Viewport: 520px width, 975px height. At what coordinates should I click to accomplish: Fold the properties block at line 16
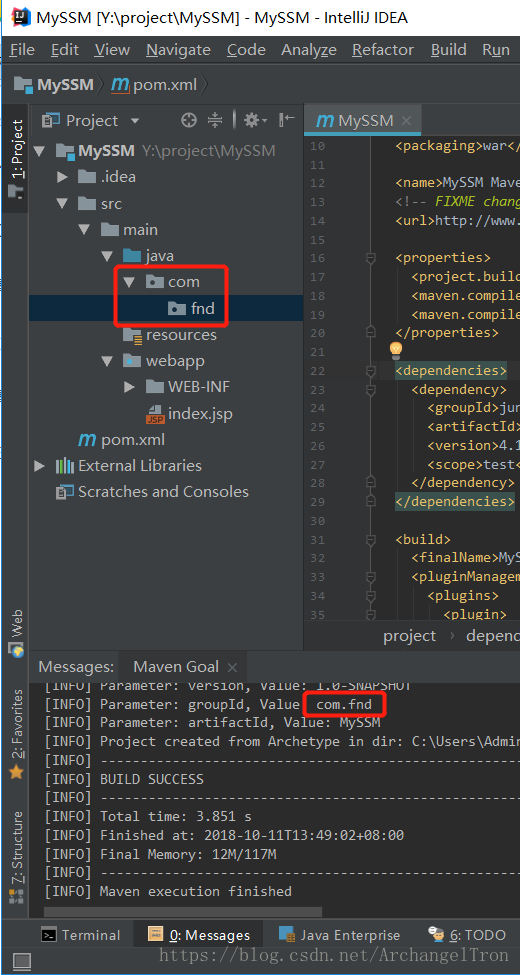pyautogui.click(x=371, y=257)
